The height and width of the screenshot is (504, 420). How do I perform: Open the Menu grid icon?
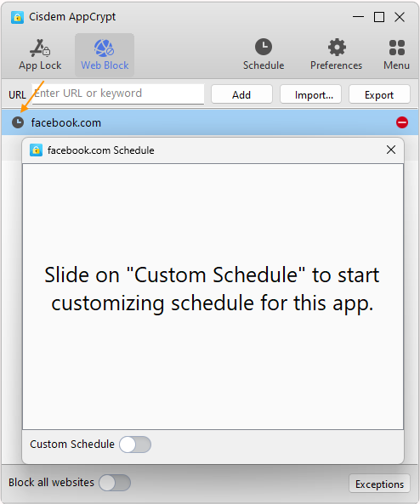tap(396, 48)
